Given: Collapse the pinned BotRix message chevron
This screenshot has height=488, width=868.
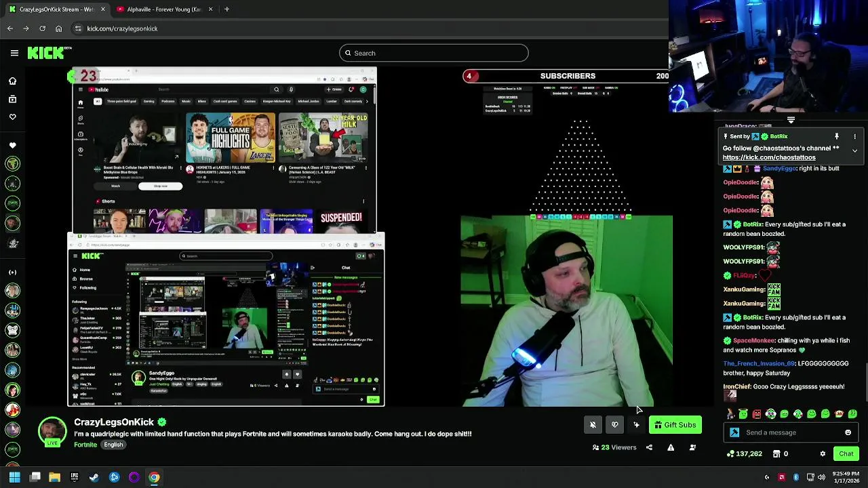Looking at the screenshot, I should pos(854,150).
